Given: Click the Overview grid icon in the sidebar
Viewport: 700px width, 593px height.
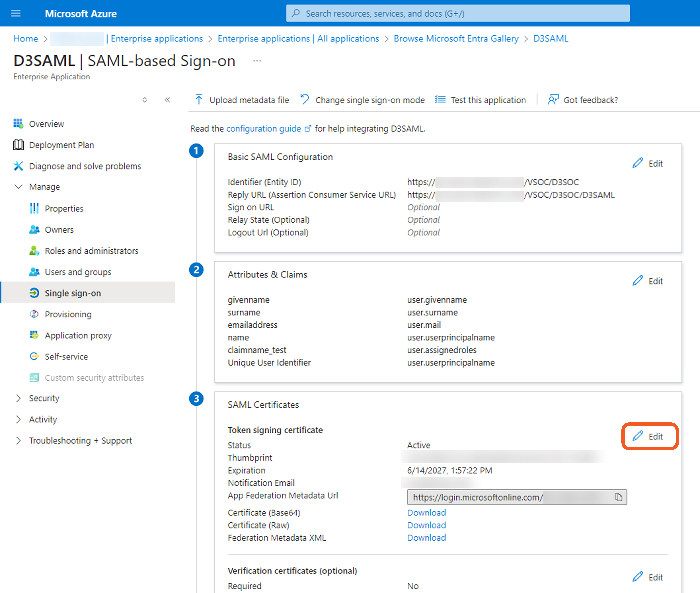Looking at the screenshot, I should click(18, 124).
